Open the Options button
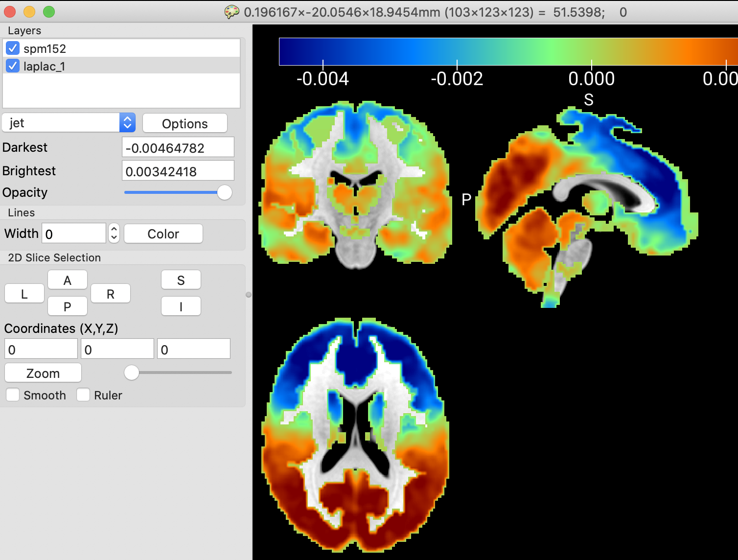 click(x=184, y=123)
